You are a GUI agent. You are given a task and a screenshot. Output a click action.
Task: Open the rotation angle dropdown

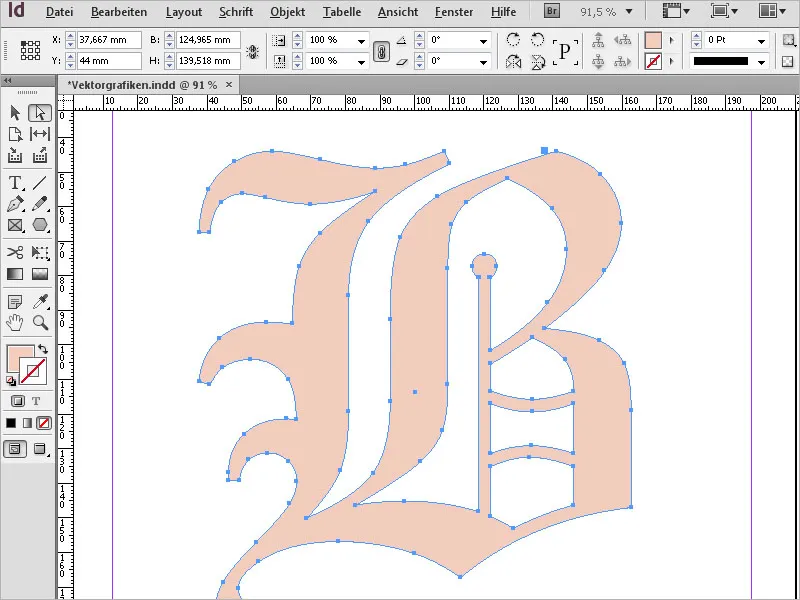483,41
